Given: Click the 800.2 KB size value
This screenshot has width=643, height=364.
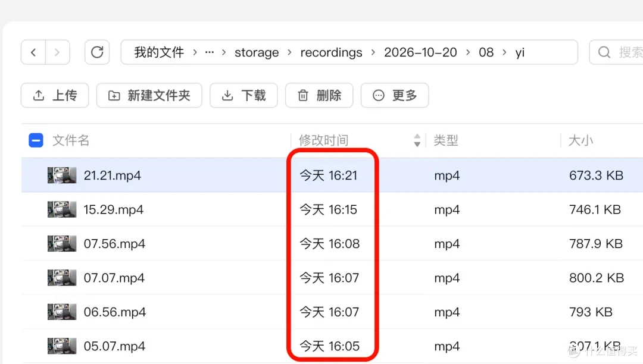Looking at the screenshot, I should click(597, 278).
